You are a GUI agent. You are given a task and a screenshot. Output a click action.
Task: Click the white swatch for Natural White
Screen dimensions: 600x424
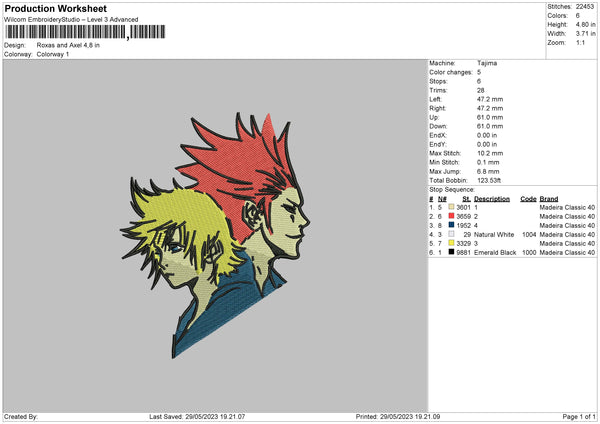click(451, 234)
